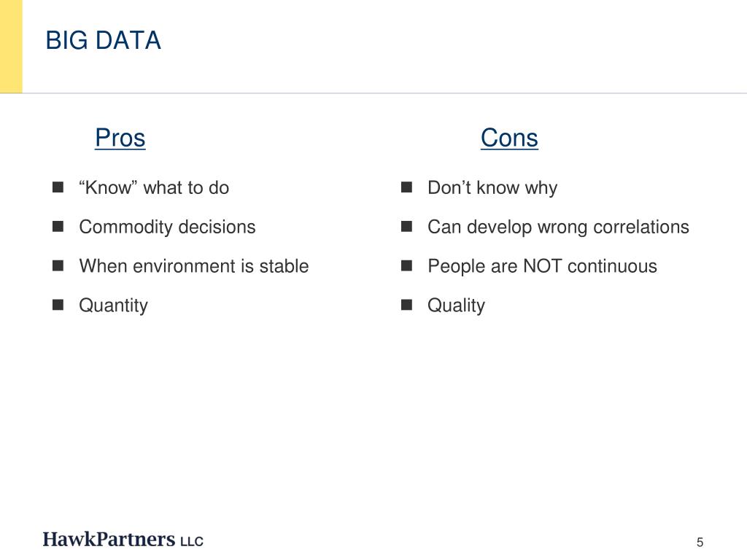
Task: Select the People are NOT continuous line
Action: pos(542,266)
